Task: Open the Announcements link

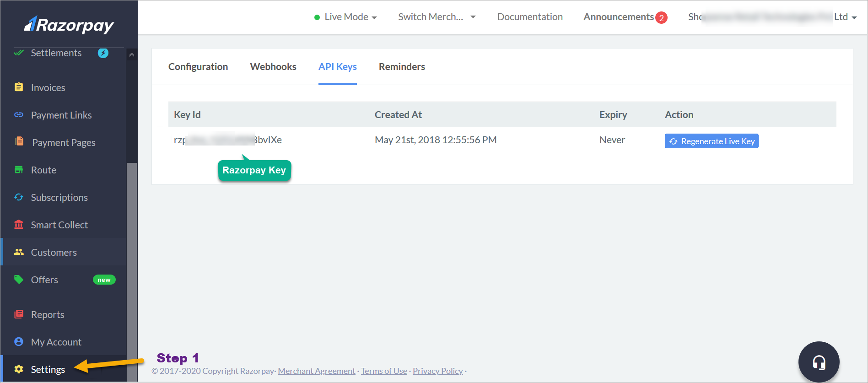Action: click(619, 17)
